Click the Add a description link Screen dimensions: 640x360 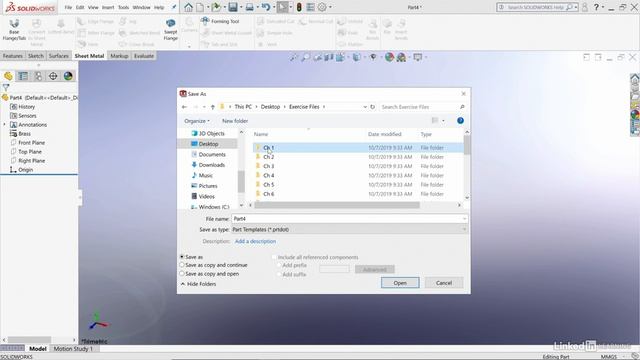(255, 241)
